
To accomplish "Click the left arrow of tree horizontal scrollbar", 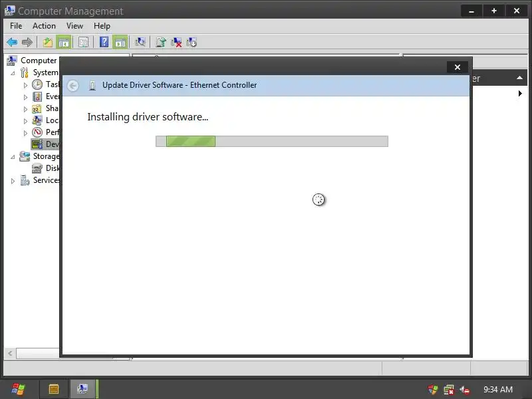I will [10, 353].
